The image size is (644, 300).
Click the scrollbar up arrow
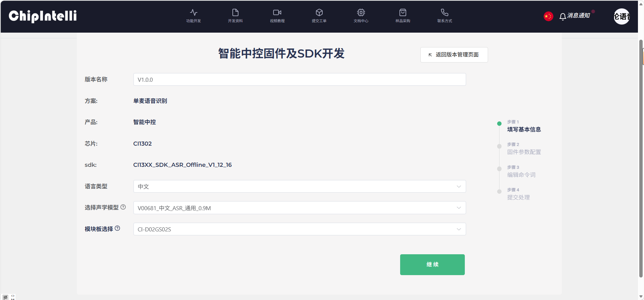coord(641,4)
